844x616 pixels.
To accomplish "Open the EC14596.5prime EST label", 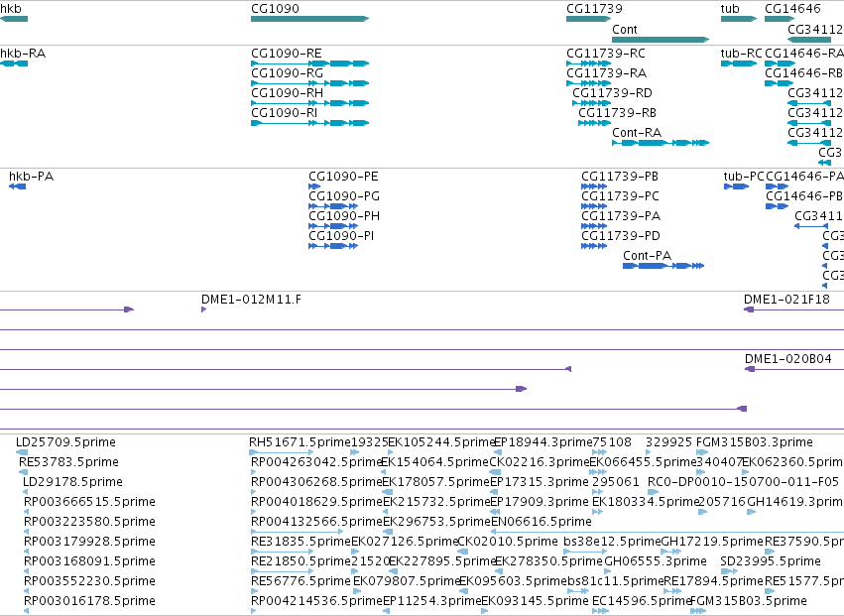I will pos(641,601).
